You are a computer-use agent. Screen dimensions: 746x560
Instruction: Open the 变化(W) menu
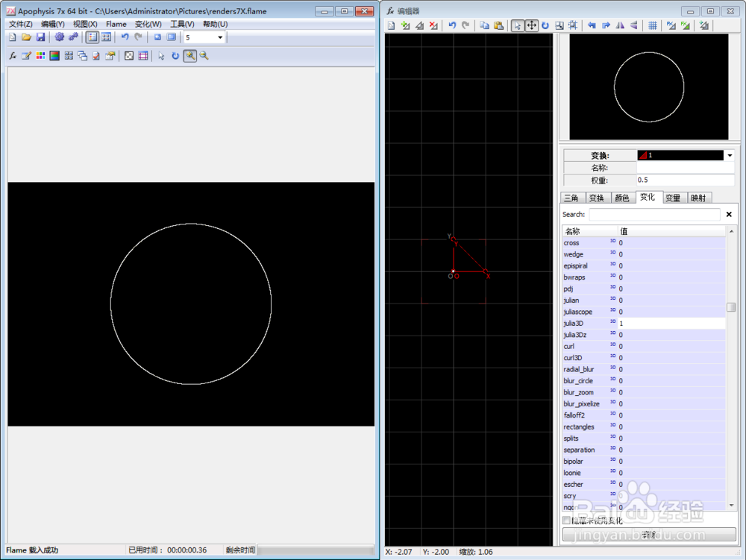pos(148,24)
